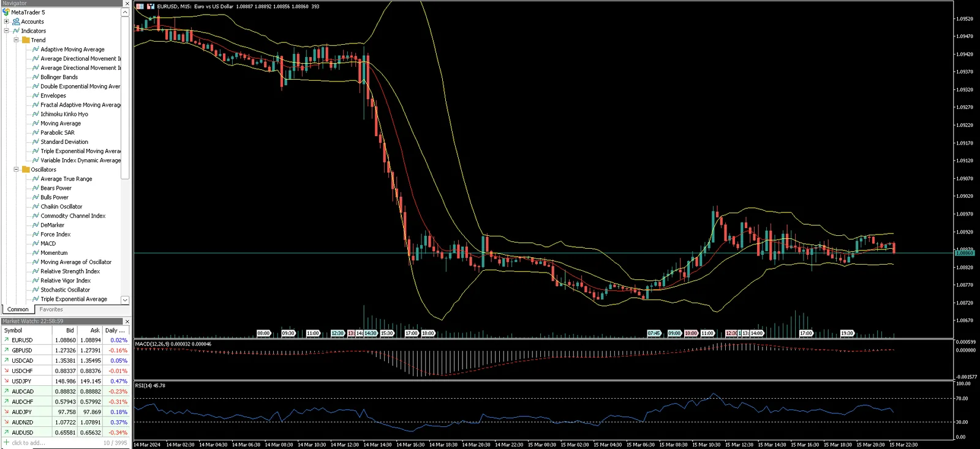Viewport: 980px width, 449px height.
Task: Select Fractal Adaptive Moving Average indicator
Action: (x=80, y=105)
